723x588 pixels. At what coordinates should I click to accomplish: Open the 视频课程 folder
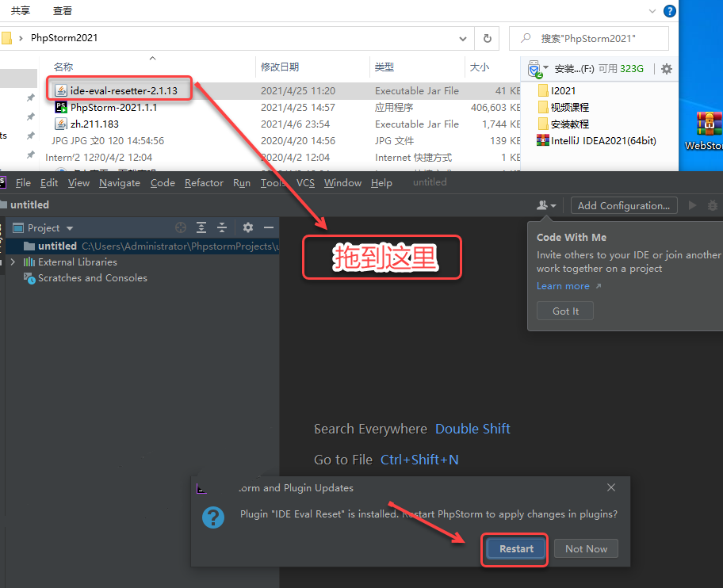coord(563,107)
